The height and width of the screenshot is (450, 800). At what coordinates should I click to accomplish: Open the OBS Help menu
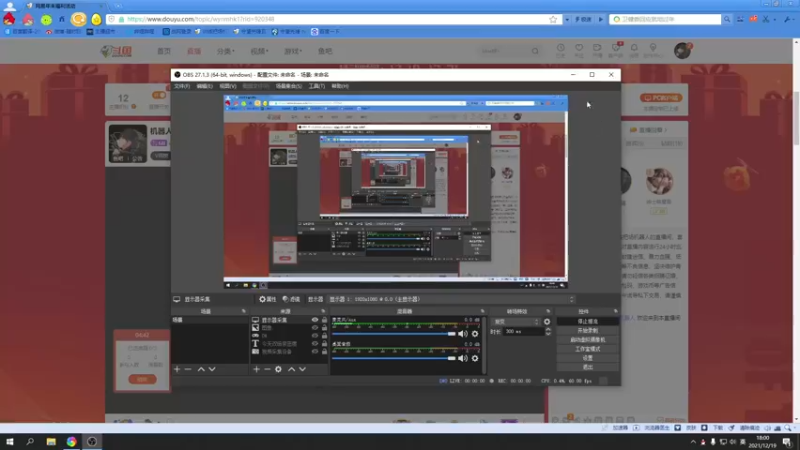coord(340,86)
